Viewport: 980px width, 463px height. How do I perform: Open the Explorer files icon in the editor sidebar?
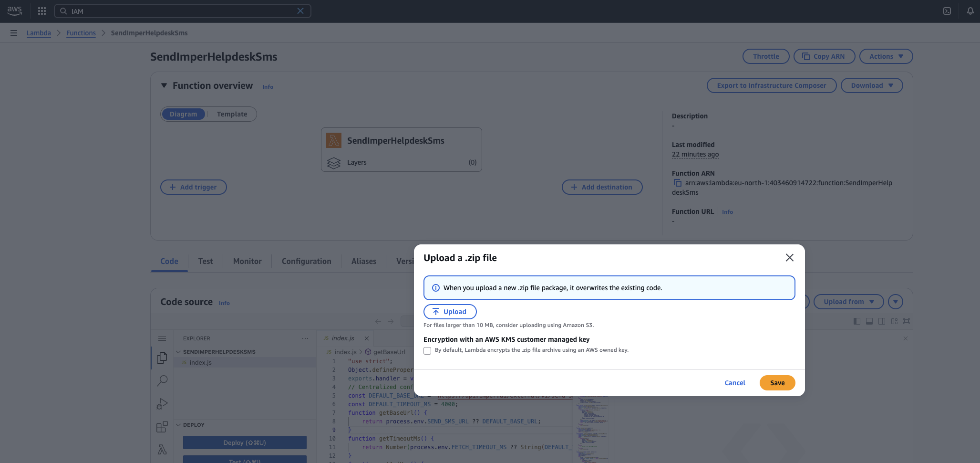pos(162,358)
